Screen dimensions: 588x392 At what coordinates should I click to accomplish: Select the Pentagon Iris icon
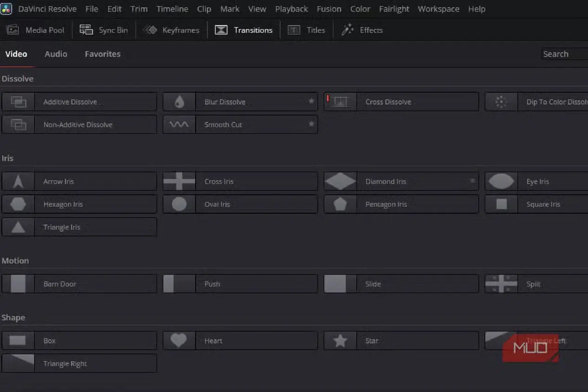click(340, 204)
